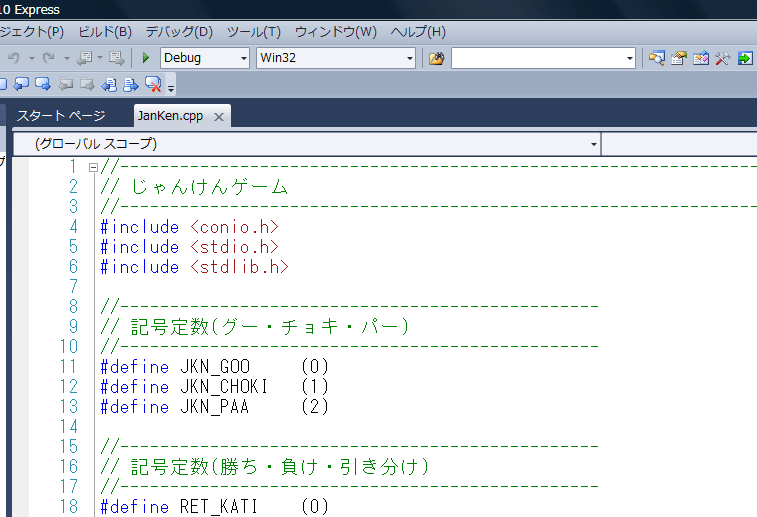Open the Properties window icon
757x517 pixels.
click(x=679, y=58)
